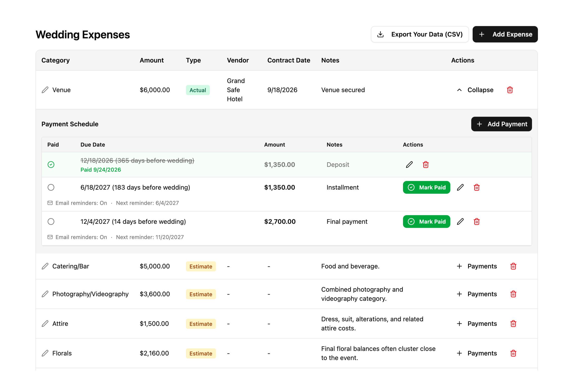This screenshot has height=390, width=588.
Task: Edit the Installment payment pencil icon
Action: [x=460, y=187]
